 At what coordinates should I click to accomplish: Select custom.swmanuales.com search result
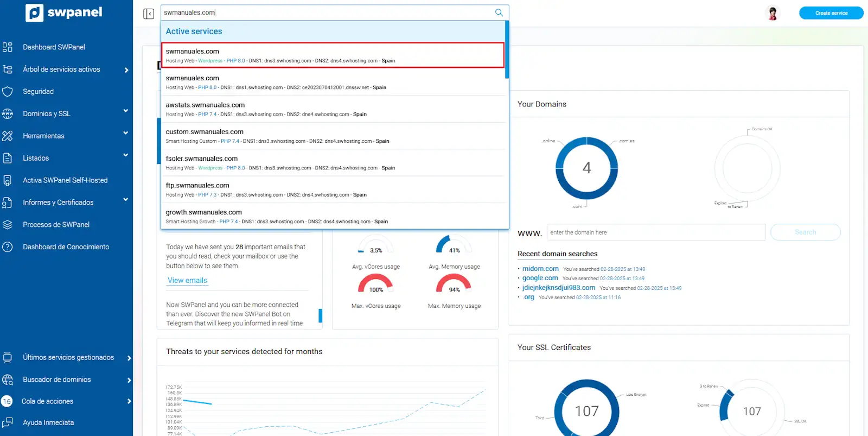click(334, 136)
